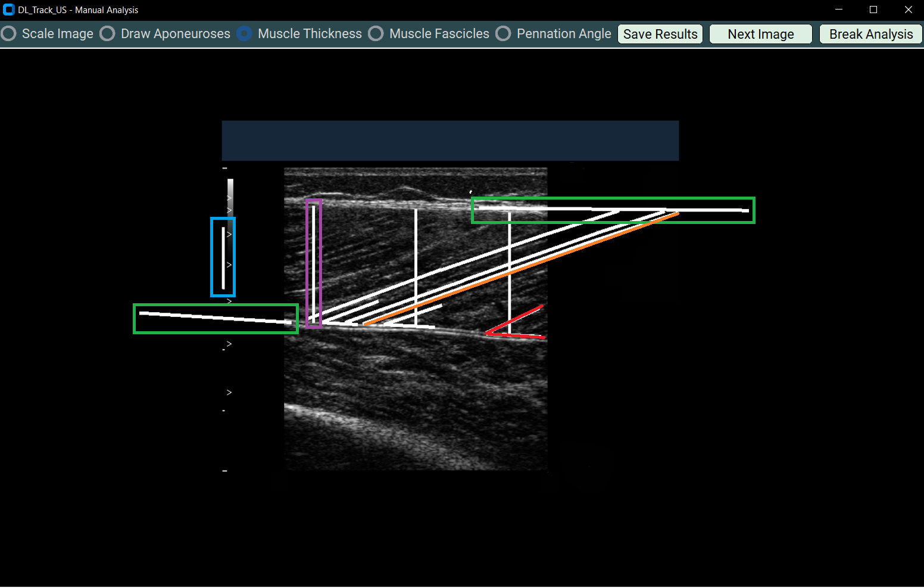Viewport: 924px width, 588px height.
Task: Click the center of the ultrasound image
Action: pos(416,319)
